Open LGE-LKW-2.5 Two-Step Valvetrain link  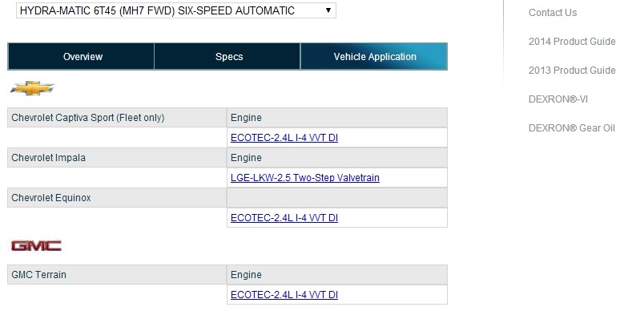coord(304,177)
